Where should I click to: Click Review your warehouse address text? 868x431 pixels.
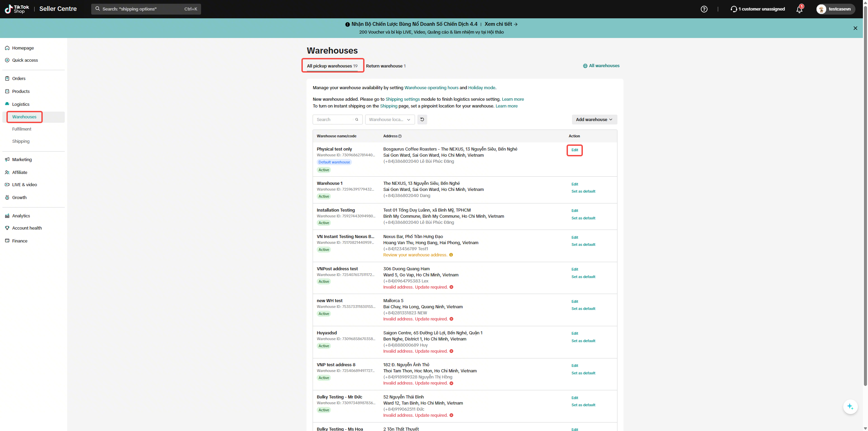[x=415, y=255]
